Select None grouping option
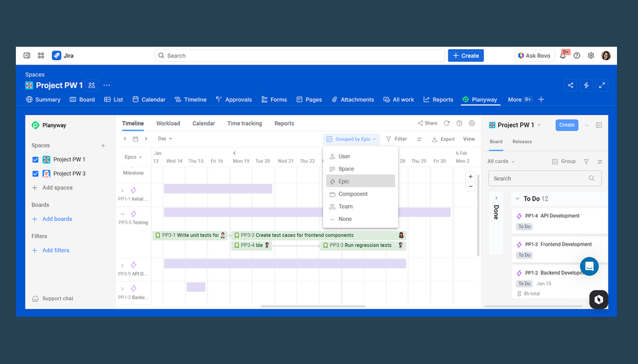The image size is (638, 364). pos(360,219)
